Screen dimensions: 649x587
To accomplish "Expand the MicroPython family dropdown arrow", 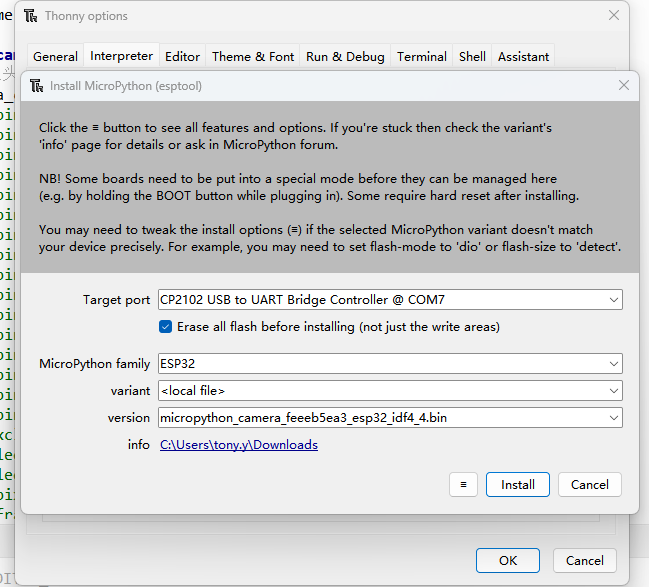I will pyautogui.click(x=613, y=364).
